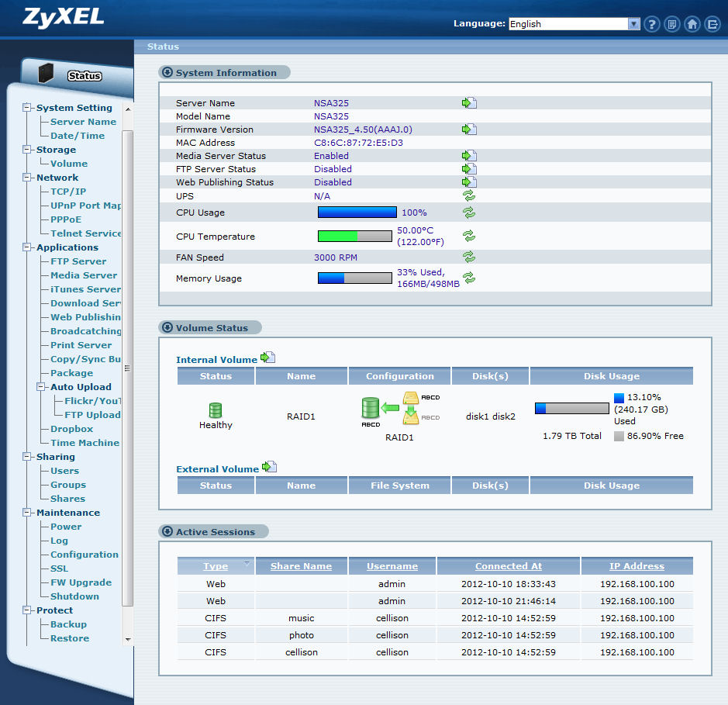Click the ZyXEL logo
Screen dimensions: 728x705
63,18
